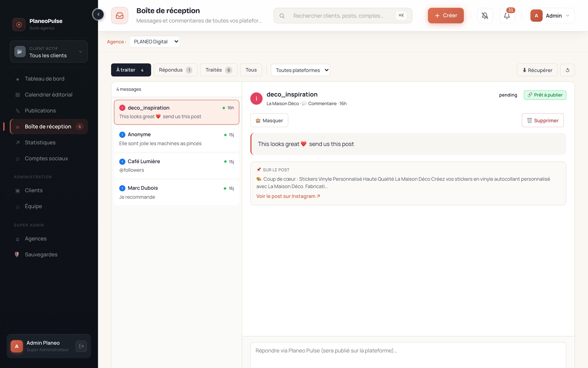Click the deco_inspiration avatar in detail header
This screenshot has width=588, height=368.
256,98
